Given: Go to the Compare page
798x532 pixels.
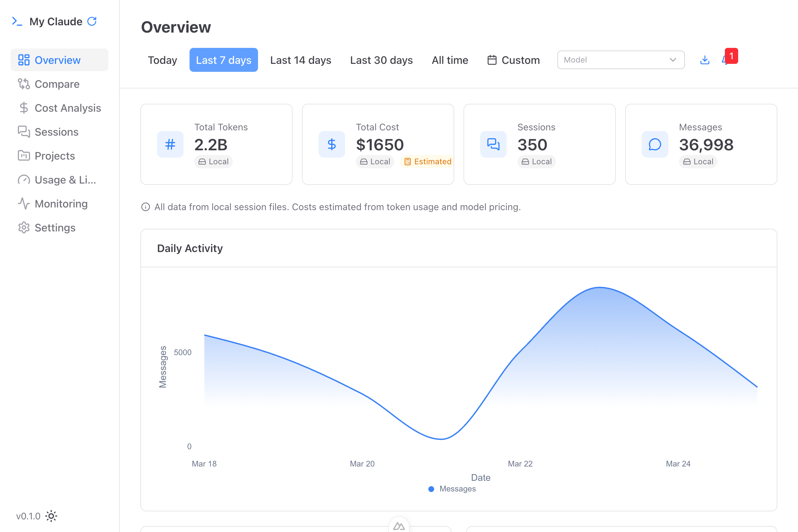Looking at the screenshot, I should click(x=60, y=84).
